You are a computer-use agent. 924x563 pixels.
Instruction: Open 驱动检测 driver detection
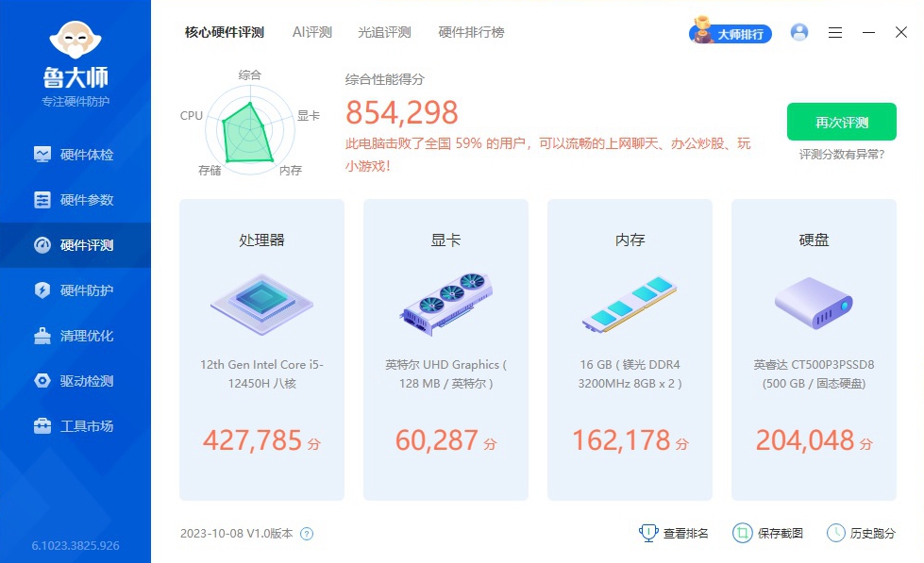tap(76, 381)
